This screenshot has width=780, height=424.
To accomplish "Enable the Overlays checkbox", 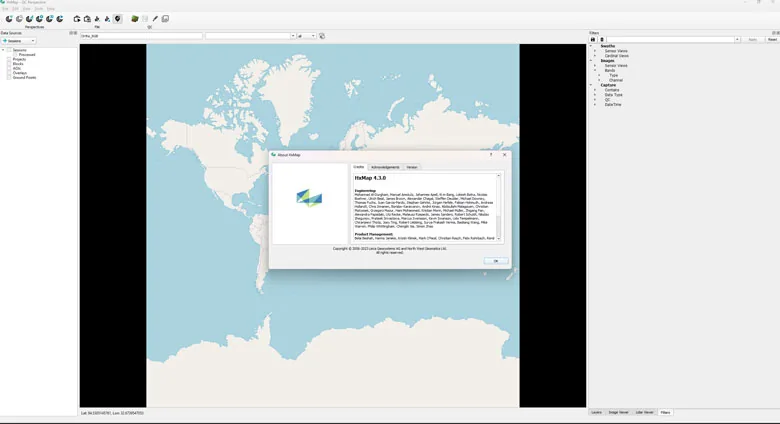I will [9, 73].
